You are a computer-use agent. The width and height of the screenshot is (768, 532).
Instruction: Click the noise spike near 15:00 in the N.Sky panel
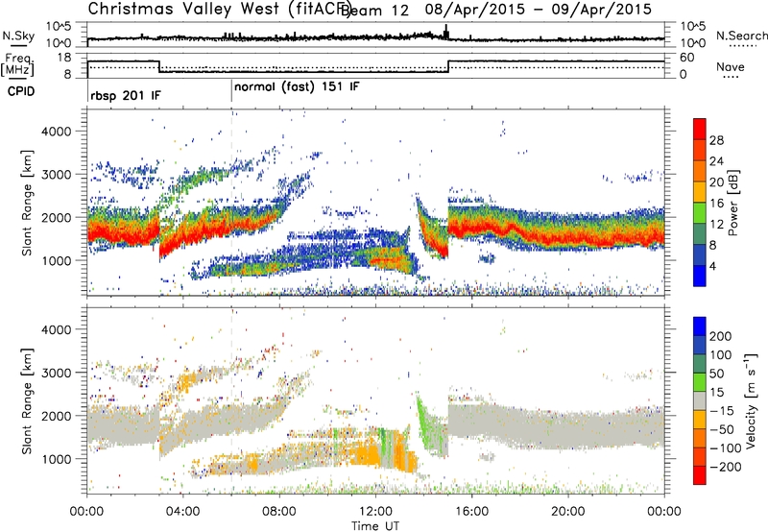pyautogui.click(x=445, y=32)
